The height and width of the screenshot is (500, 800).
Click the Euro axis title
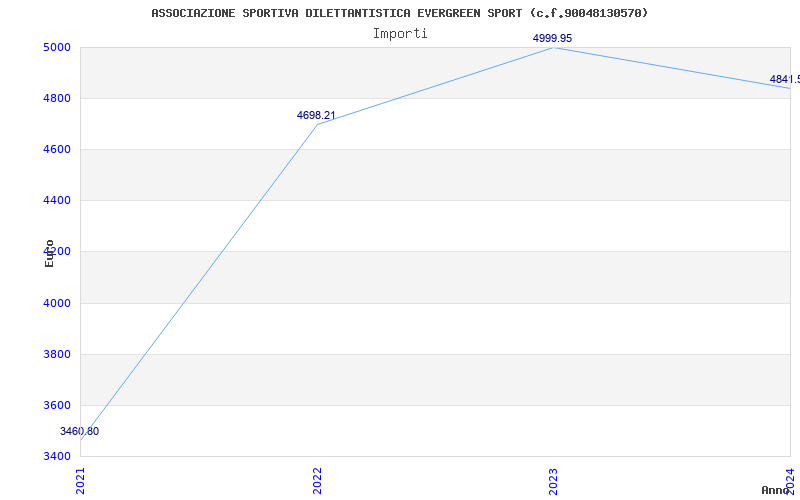click(49, 253)
